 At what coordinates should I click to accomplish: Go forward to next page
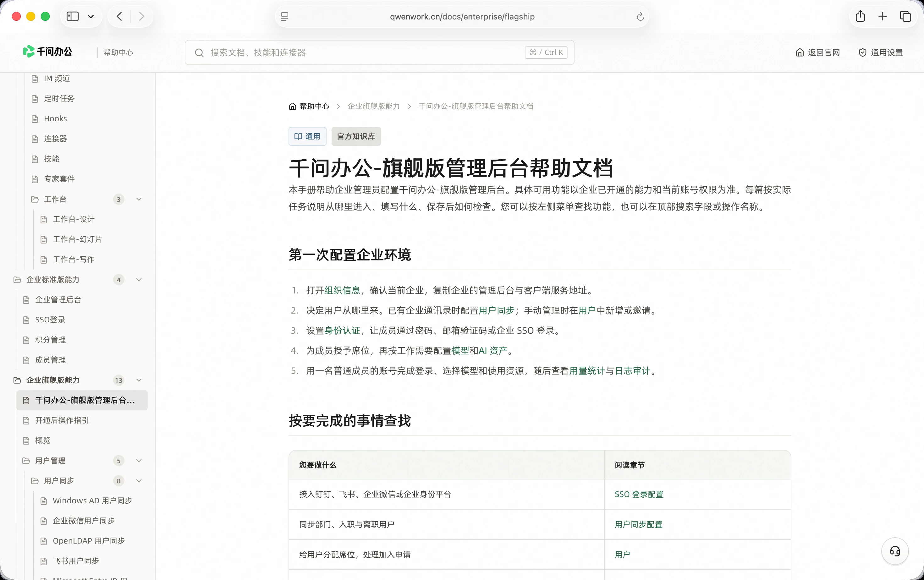[x=142, y=16]
